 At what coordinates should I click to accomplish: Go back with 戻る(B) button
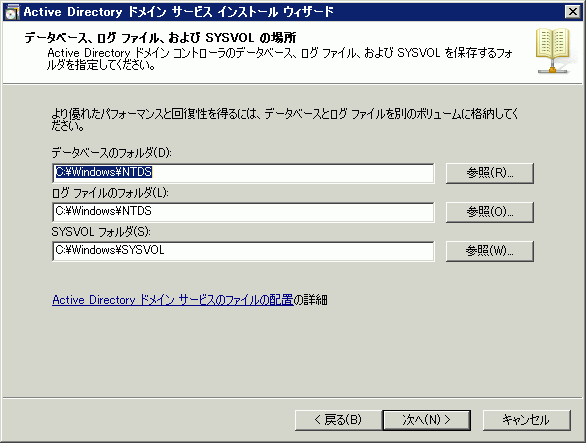338,420
